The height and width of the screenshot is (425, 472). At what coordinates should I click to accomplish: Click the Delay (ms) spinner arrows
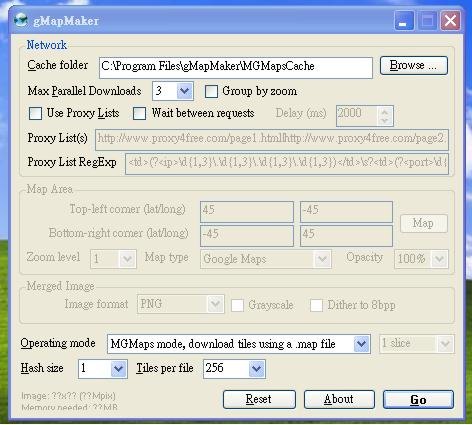pyautogui.click(x=385, y=116)
